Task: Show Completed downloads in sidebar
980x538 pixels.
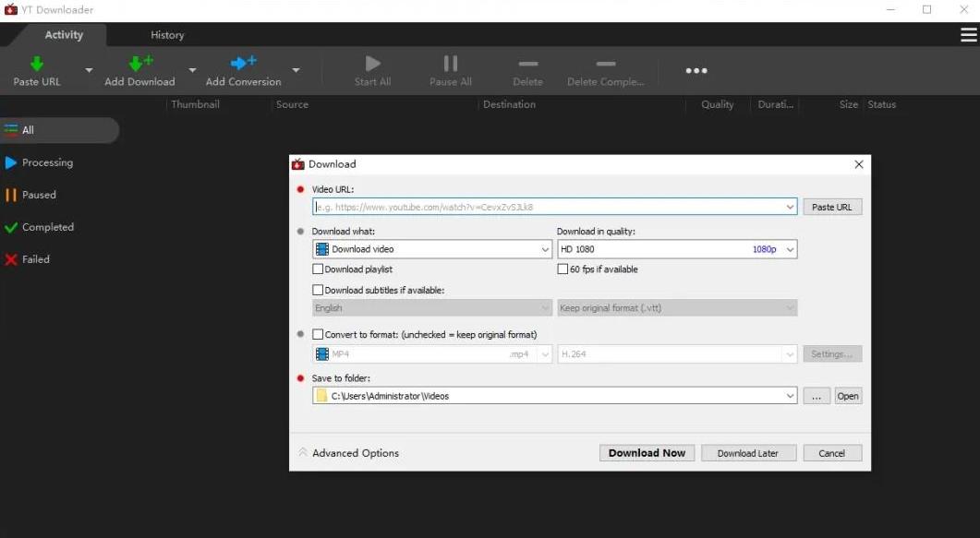Action: [x=47, y=227]
